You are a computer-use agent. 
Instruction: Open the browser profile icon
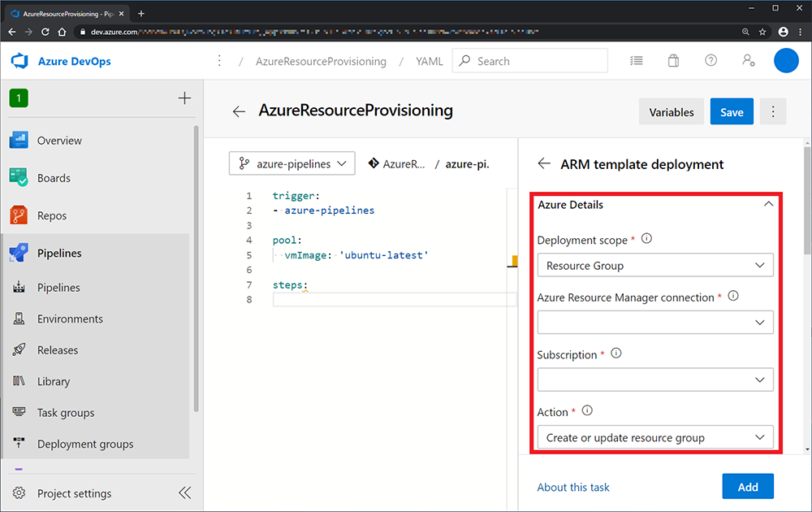784,32
